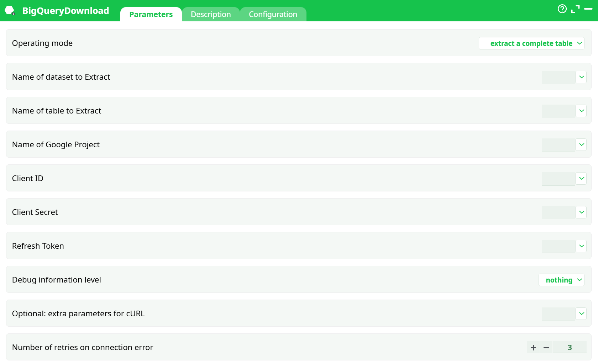Open the Operating mode dropdown
The width and height of the screenshot is (598, 364).
(531, 43)
